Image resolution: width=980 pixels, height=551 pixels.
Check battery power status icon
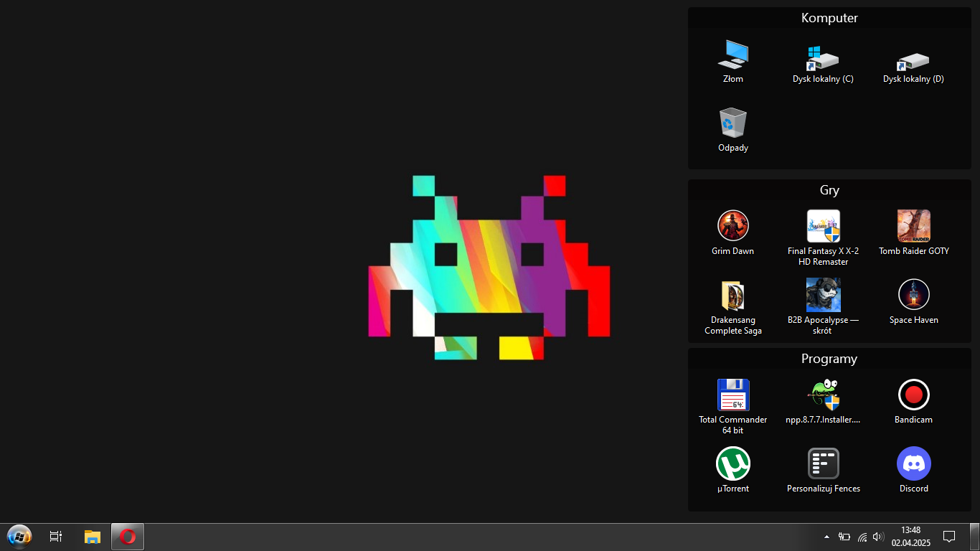tap(844, 537)
